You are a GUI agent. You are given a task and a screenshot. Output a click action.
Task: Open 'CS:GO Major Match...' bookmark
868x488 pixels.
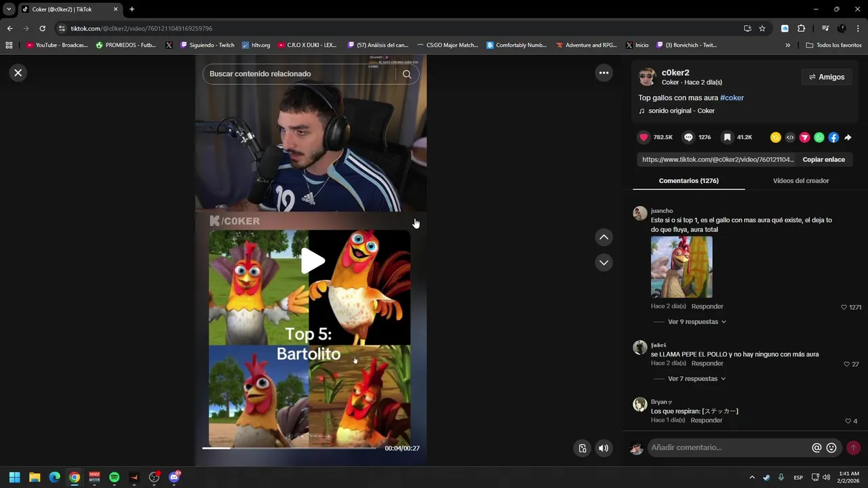447,45
